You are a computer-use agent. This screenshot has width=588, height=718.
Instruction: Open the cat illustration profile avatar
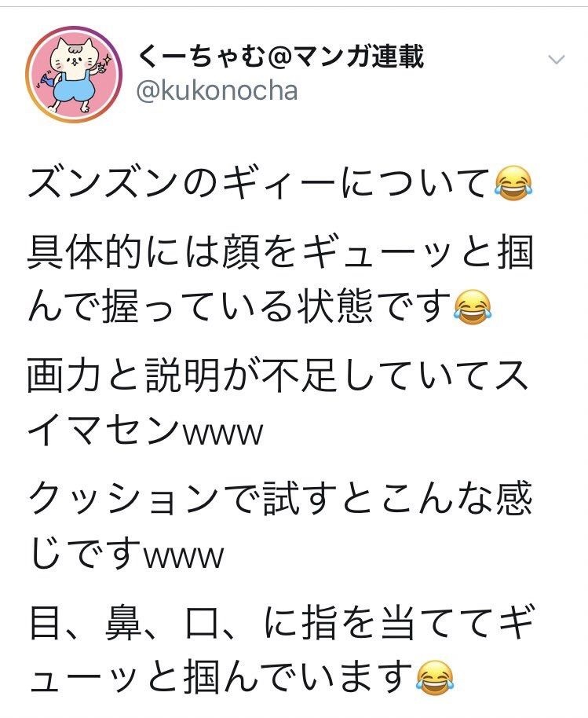tap(74, 74)
